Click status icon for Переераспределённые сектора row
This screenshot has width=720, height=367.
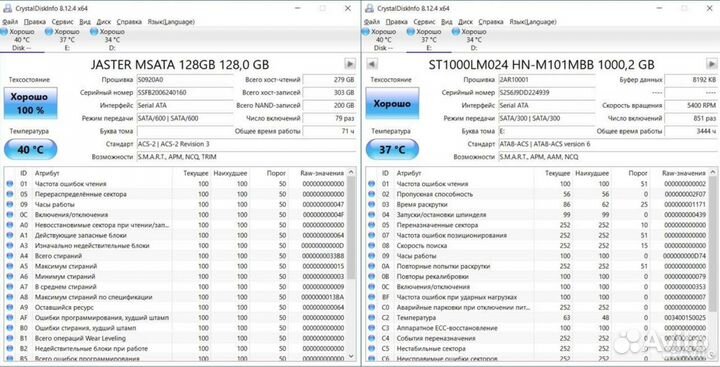10,194
